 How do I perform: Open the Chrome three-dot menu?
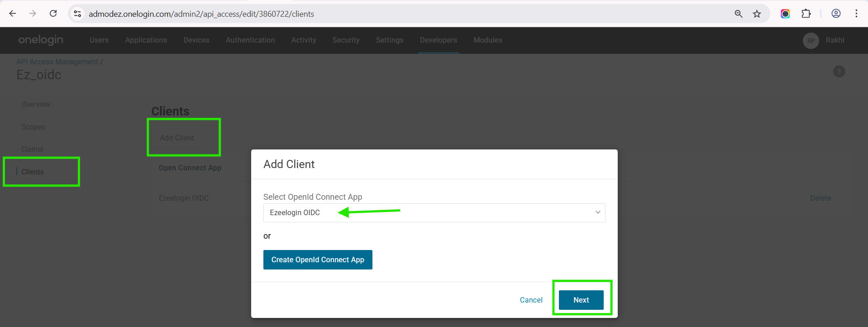(x=856, y=14)
